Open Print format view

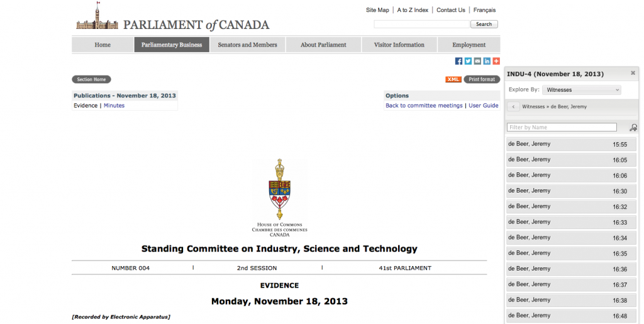point(482,79)
